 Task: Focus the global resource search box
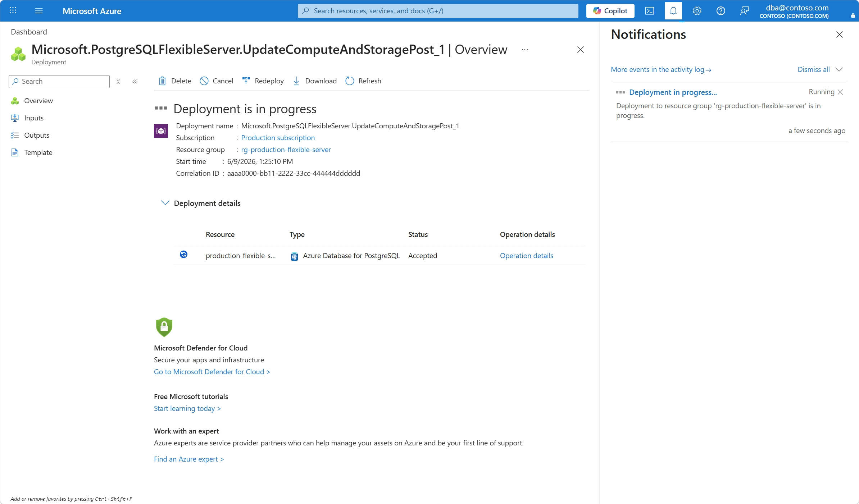coord(438,11)
